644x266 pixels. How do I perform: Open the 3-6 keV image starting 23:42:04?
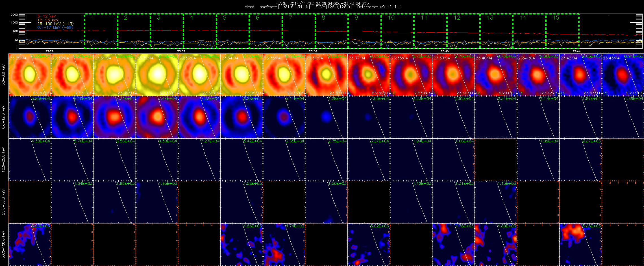tap(580, 75)
